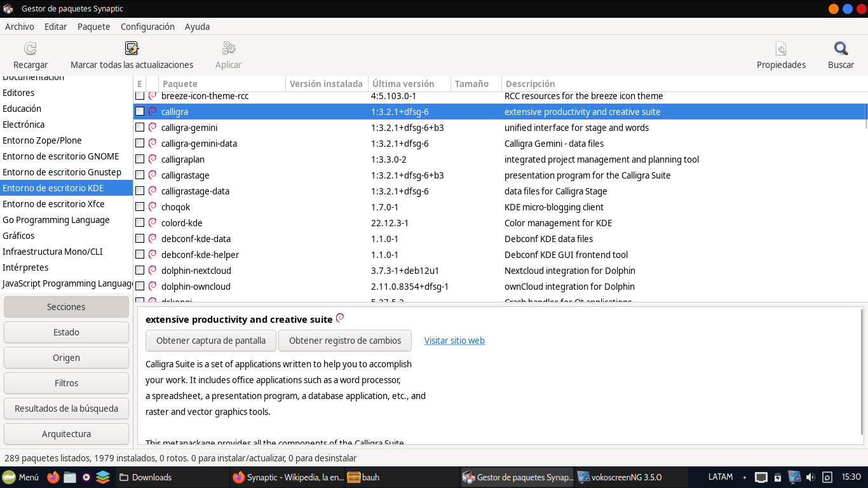Image resolution: width=868 pixels, height=488 pixels.
Task: Open the Editar menu
Action: tap(56, 27)
